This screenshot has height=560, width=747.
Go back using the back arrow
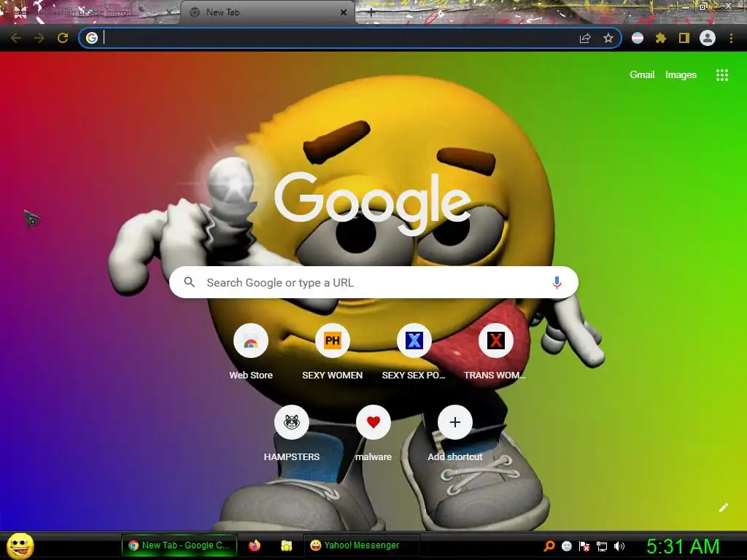15,38
